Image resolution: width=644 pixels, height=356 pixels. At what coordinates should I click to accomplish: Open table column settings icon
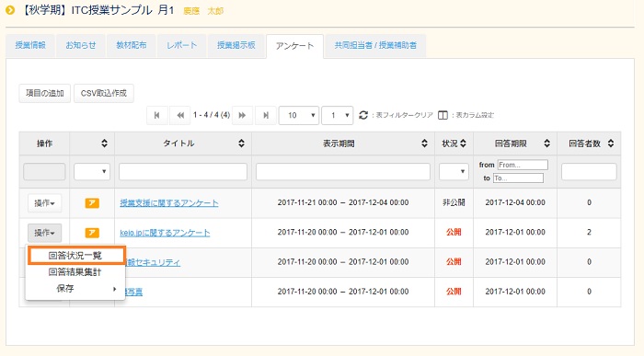coord(443,115)
